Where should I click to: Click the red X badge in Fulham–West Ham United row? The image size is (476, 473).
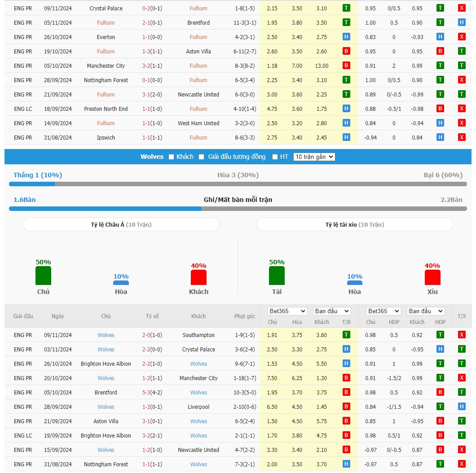pos(462,123)
